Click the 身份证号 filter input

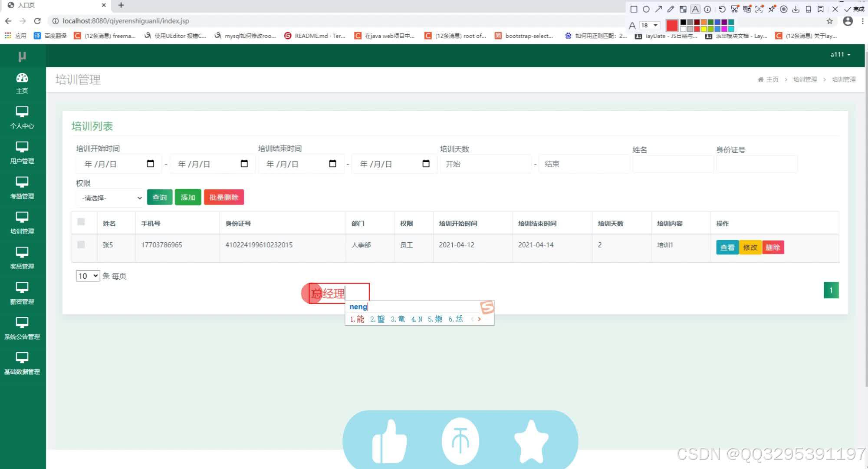coord(756,164)
